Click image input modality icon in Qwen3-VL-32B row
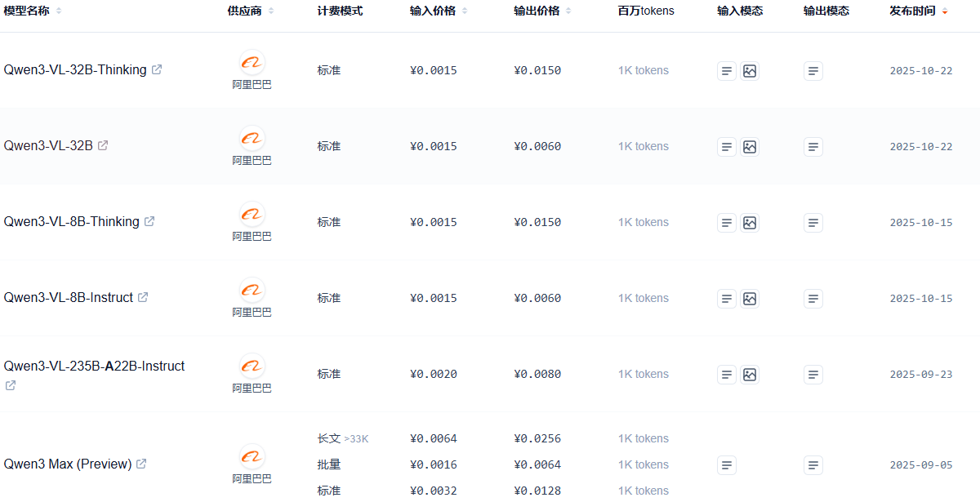The height and width of the screenshot is (502, 980). [x=750, y=147]
